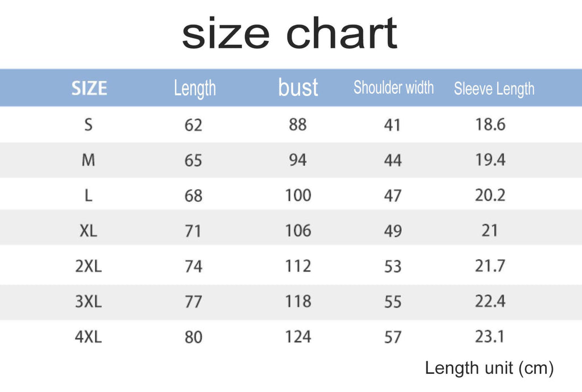This screenshot has width=582, height=392.
Task: Click the bust column header
Action: (x=298, y=88)
